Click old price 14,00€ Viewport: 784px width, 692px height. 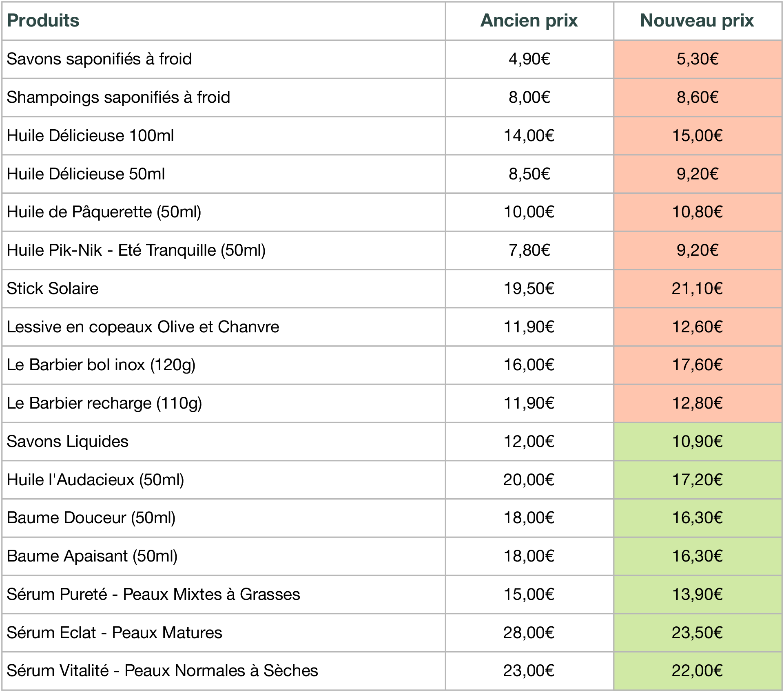pos(529,135)
